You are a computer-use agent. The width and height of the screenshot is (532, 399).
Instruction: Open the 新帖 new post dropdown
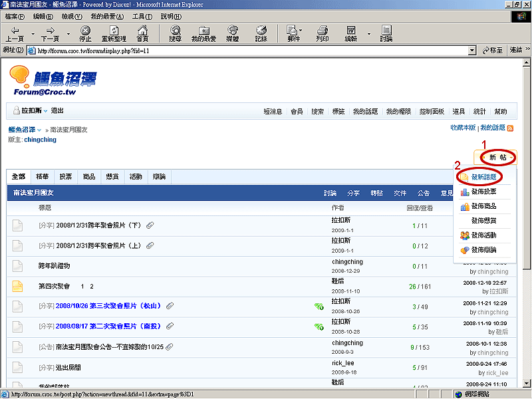[496, 158]
